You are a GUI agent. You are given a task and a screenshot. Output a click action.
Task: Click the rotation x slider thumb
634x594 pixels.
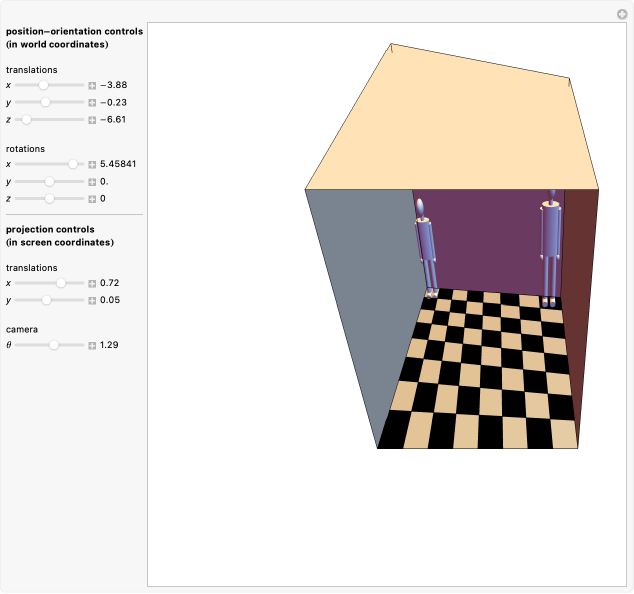(73, 164)
